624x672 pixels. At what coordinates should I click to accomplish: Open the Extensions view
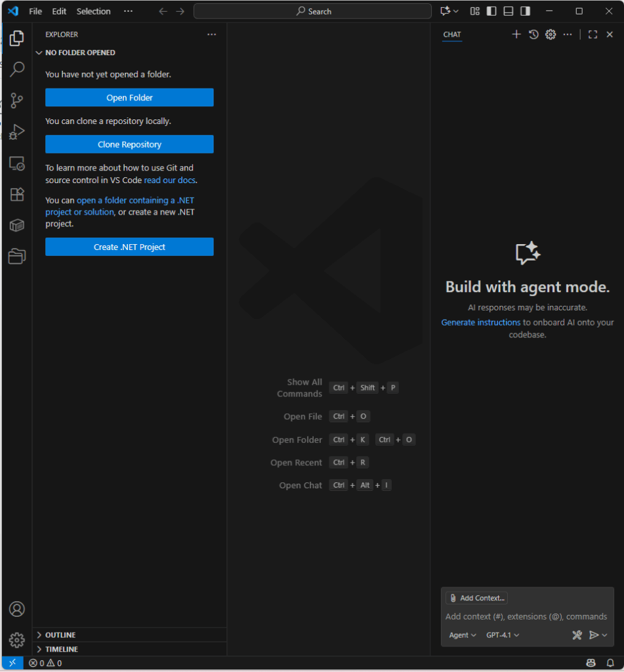click(17, 194)
